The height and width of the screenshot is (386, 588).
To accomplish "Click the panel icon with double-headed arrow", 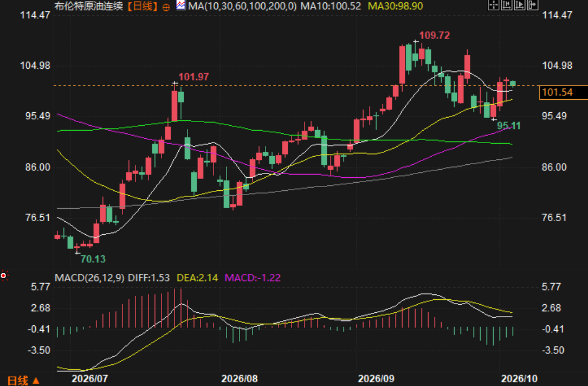I will pyautogui.click(x=533, y=5).
